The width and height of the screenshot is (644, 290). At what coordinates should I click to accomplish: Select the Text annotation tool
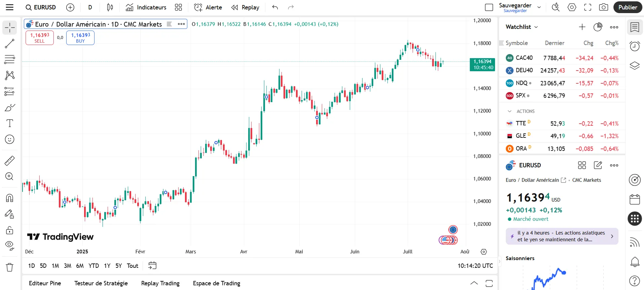[x=9, y=123]
